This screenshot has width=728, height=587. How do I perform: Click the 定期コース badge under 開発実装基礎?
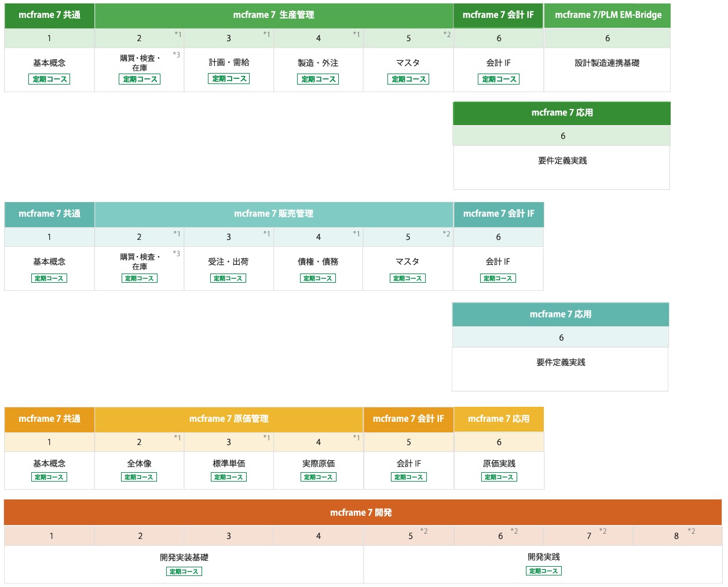pyautogui.click(x=184, y=571)
